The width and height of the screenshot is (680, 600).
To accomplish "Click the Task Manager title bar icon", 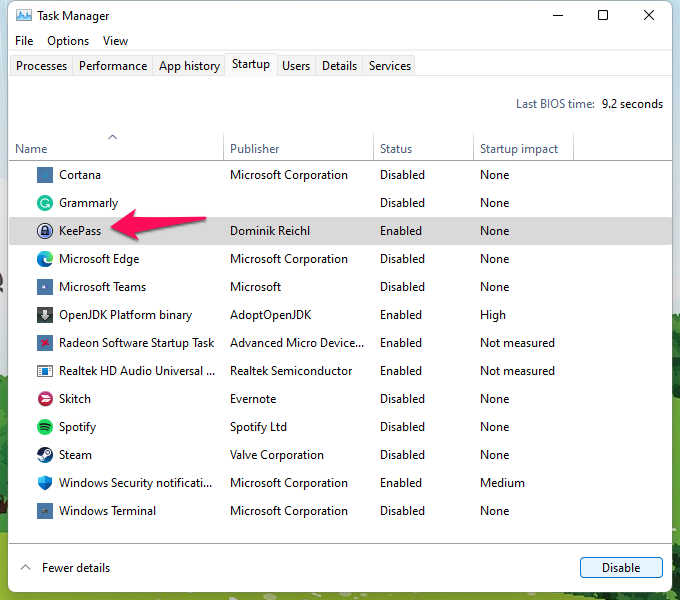I will point(24,16).
